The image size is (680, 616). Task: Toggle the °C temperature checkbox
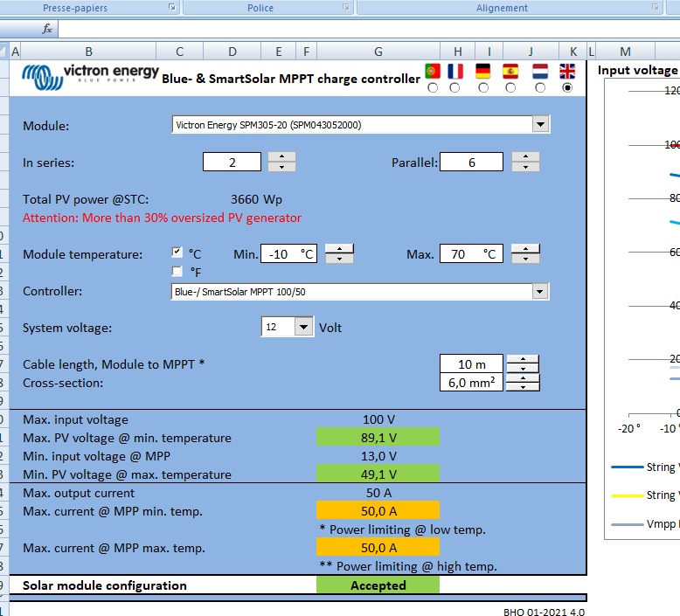click(177, 252)
